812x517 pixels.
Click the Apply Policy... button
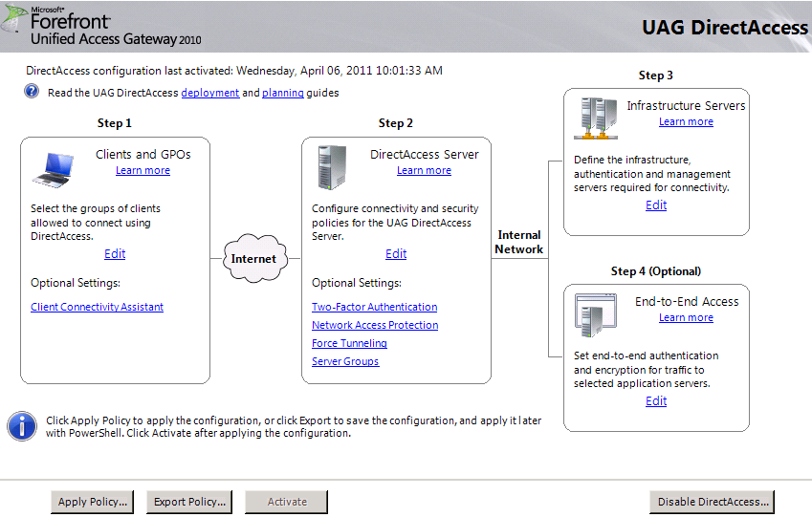[x=92, y=502]
